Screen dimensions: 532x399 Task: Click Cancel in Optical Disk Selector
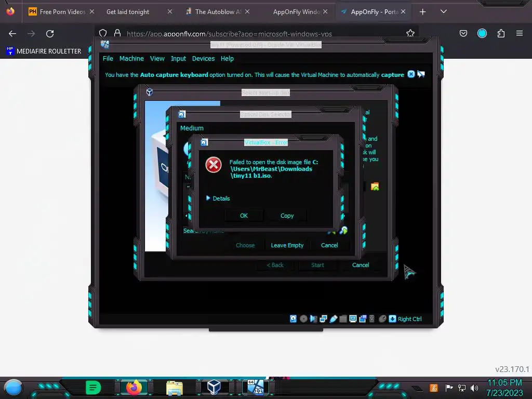point(329,245)
